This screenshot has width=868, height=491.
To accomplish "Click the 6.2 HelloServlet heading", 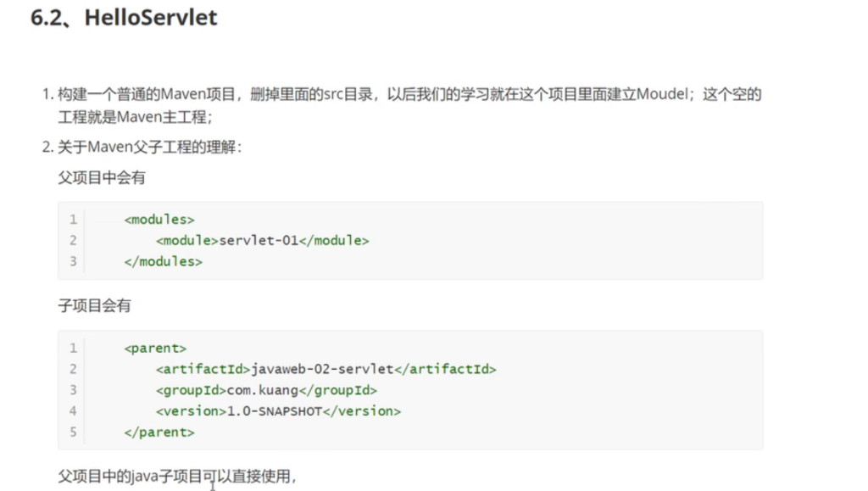I will click(124, 19).
